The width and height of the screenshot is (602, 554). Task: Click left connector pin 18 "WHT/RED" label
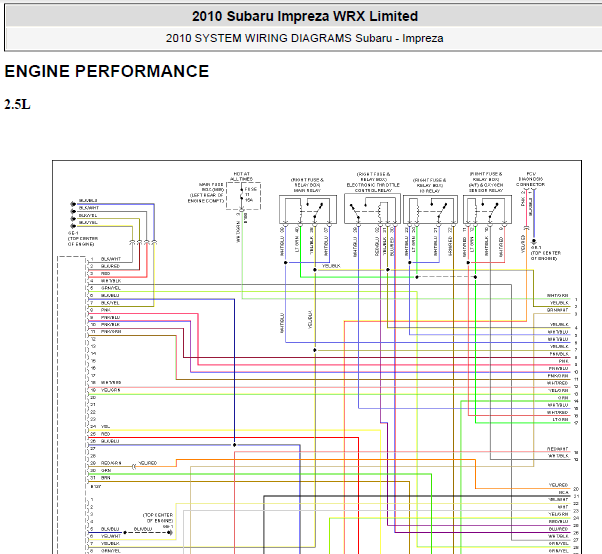(111, 383)
